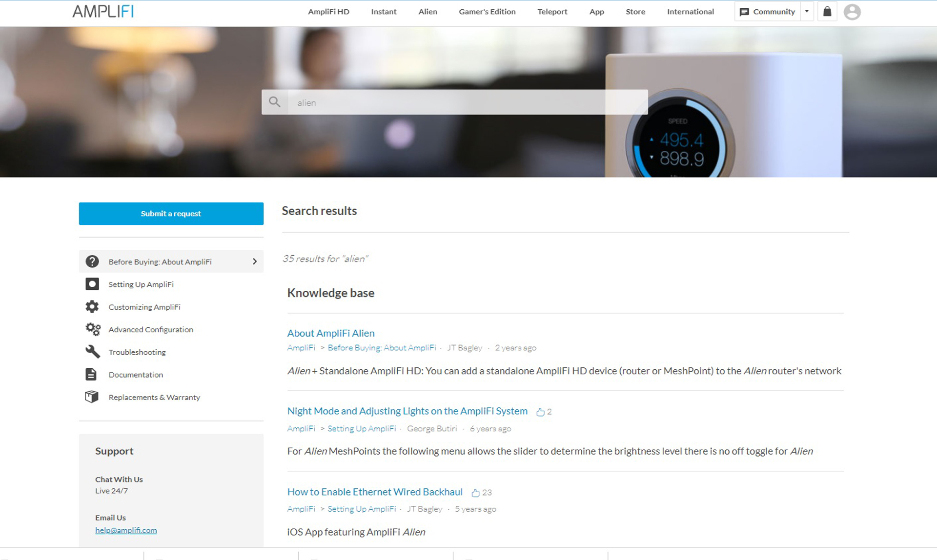The image size is (937, 560).
Task: Open Night Mode and Adjusting Lights article
Action: [407, 411]
